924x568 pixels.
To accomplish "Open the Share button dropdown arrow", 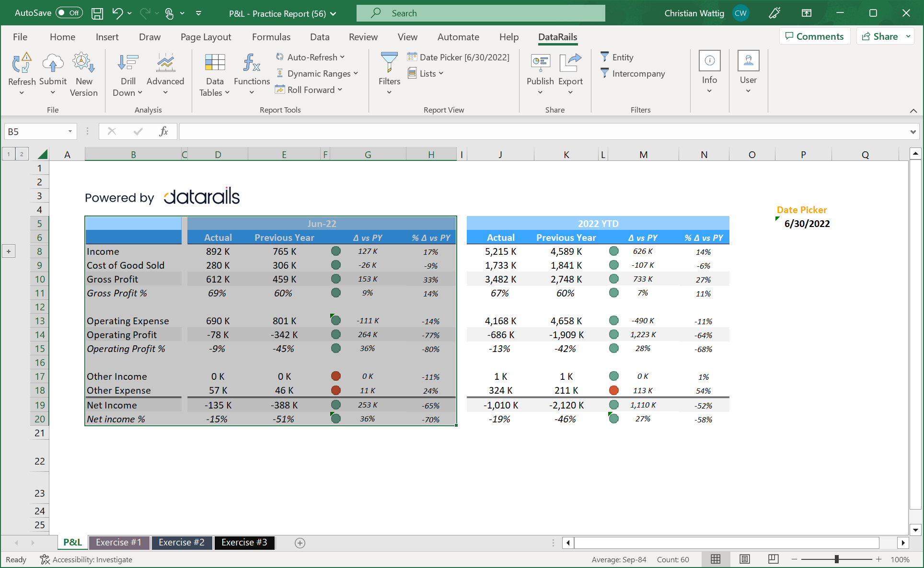I will coord(908,36).
